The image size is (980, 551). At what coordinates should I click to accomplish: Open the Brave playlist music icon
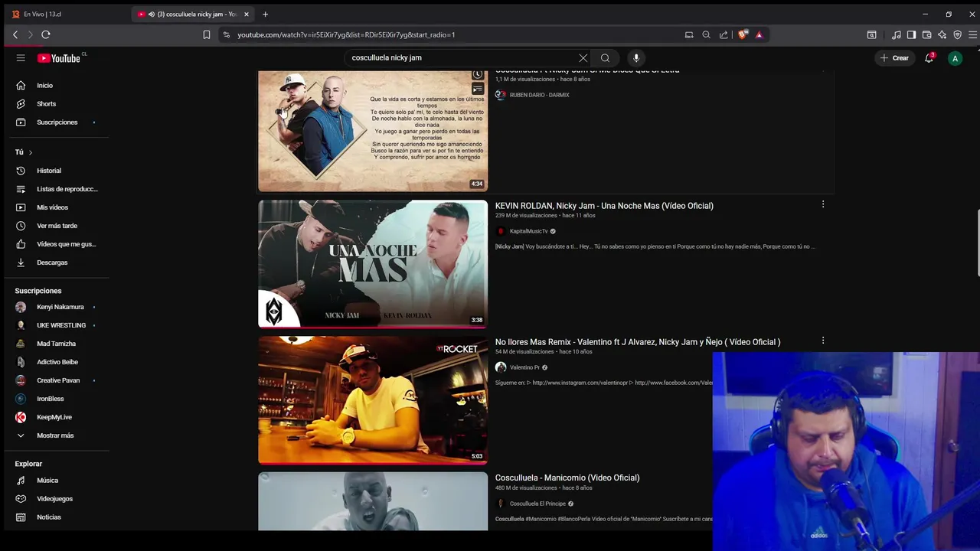click(897, 34)
